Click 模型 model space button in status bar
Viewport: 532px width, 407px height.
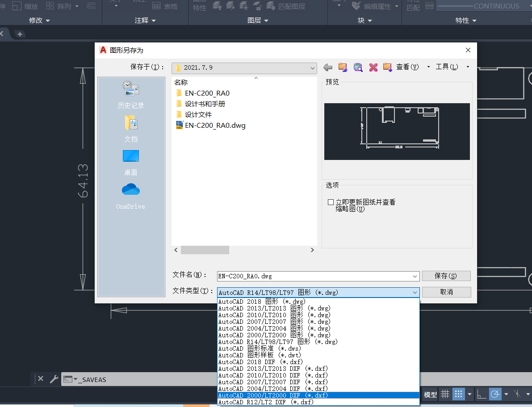(430, 394)
